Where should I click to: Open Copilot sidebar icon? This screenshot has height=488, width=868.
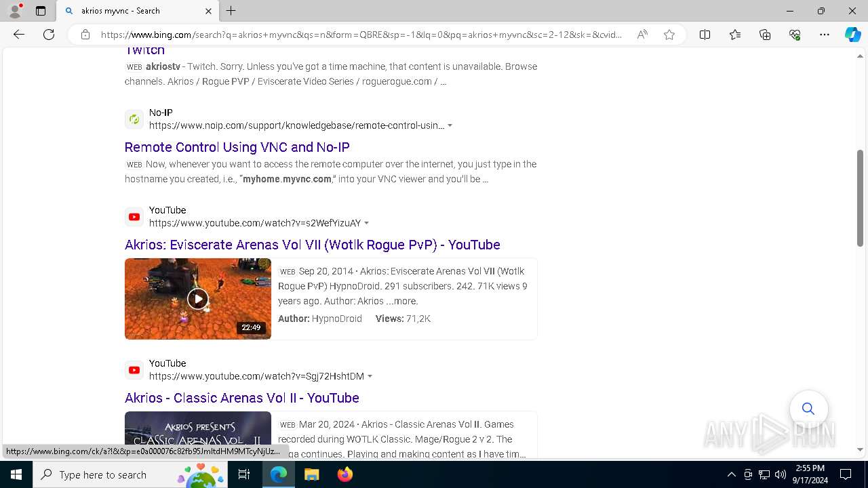click(x=852, y=35)
